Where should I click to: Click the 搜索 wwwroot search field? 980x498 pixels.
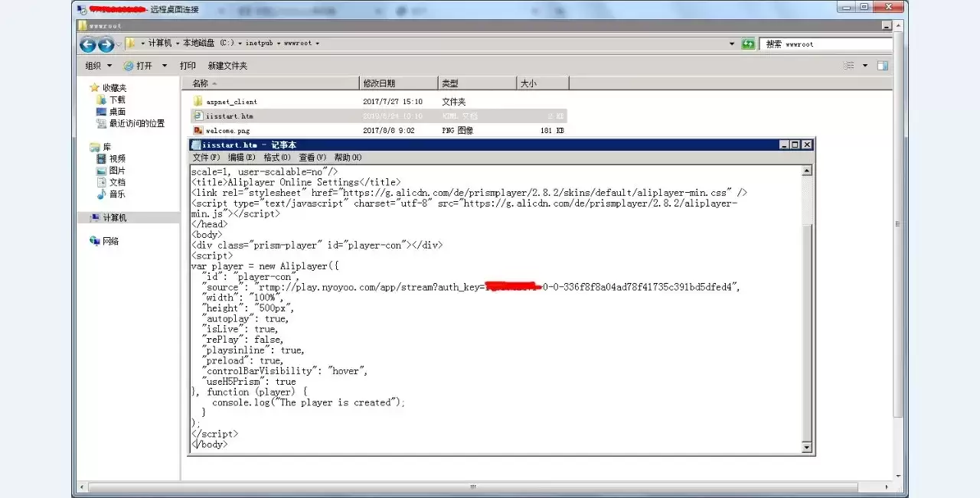826,44
